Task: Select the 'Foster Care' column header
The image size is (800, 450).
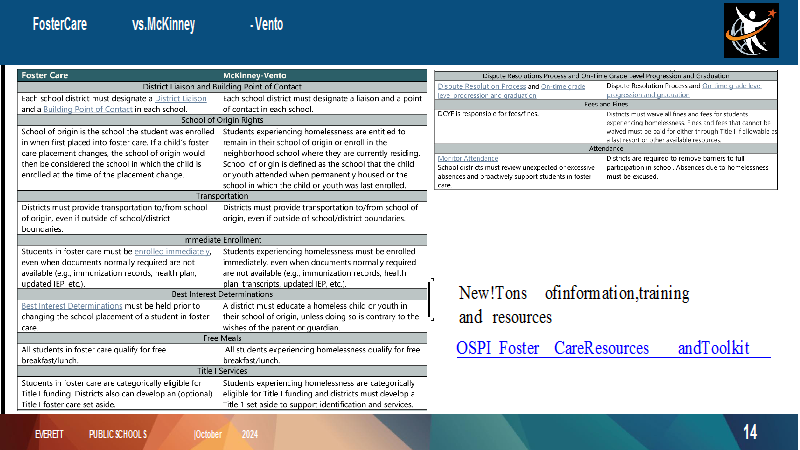Action: tap(44, 75)
